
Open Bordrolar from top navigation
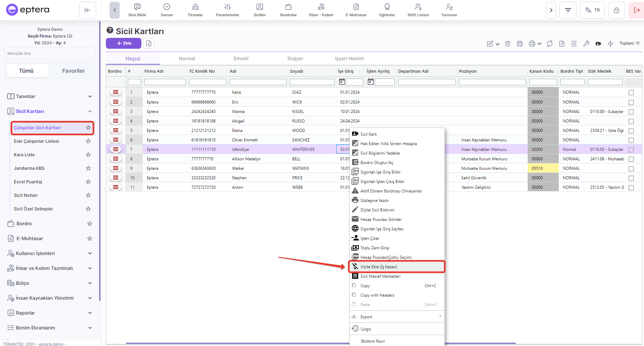(288, 10)
